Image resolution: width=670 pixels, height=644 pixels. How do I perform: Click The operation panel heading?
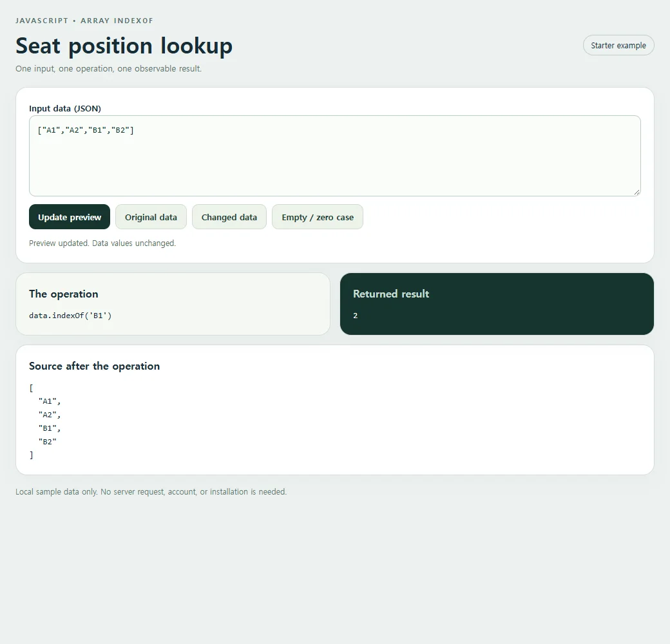coord(64,294)
